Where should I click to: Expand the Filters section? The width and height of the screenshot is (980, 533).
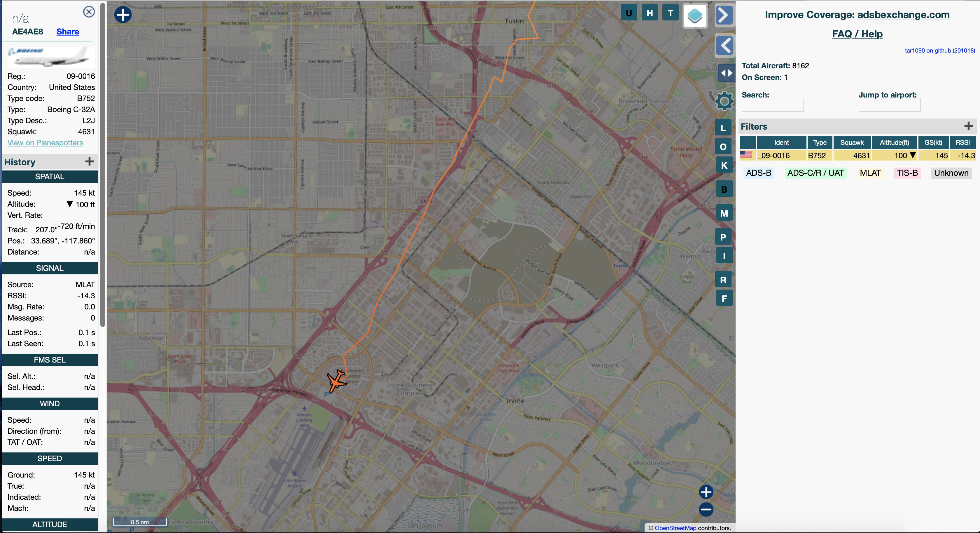tap(969, 126)
